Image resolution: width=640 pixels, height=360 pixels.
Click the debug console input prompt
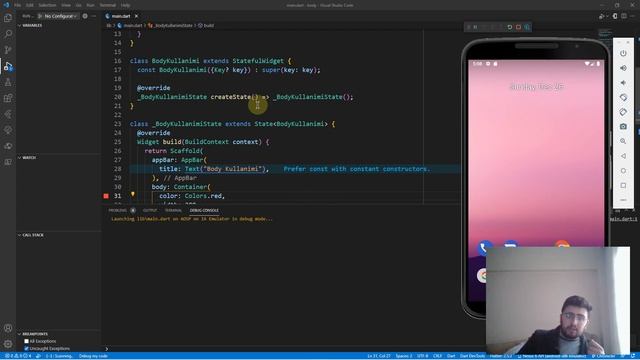click(282, 349)
